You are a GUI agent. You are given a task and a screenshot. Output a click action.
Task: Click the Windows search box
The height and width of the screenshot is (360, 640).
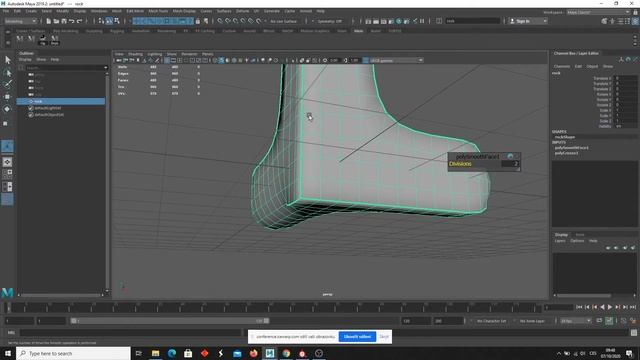click(73, 353)
